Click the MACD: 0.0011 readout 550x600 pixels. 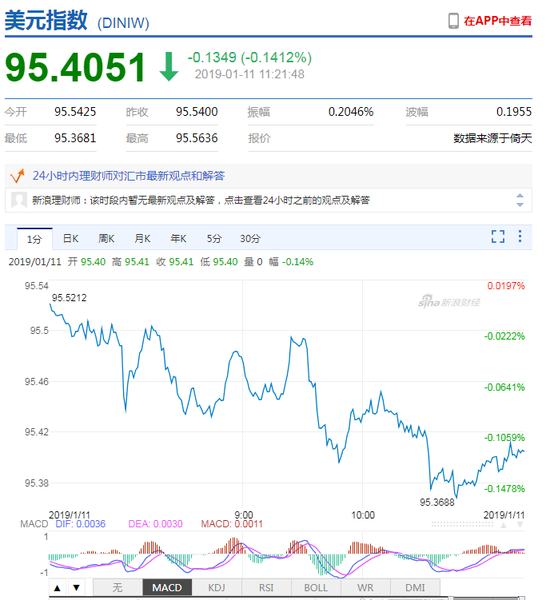(x=232, y=524)
